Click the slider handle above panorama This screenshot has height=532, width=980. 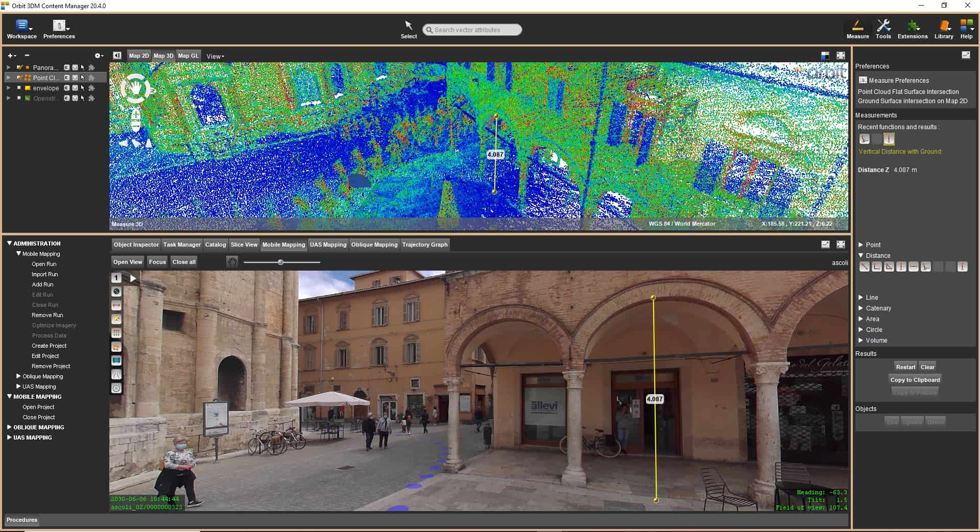point(280,262)
